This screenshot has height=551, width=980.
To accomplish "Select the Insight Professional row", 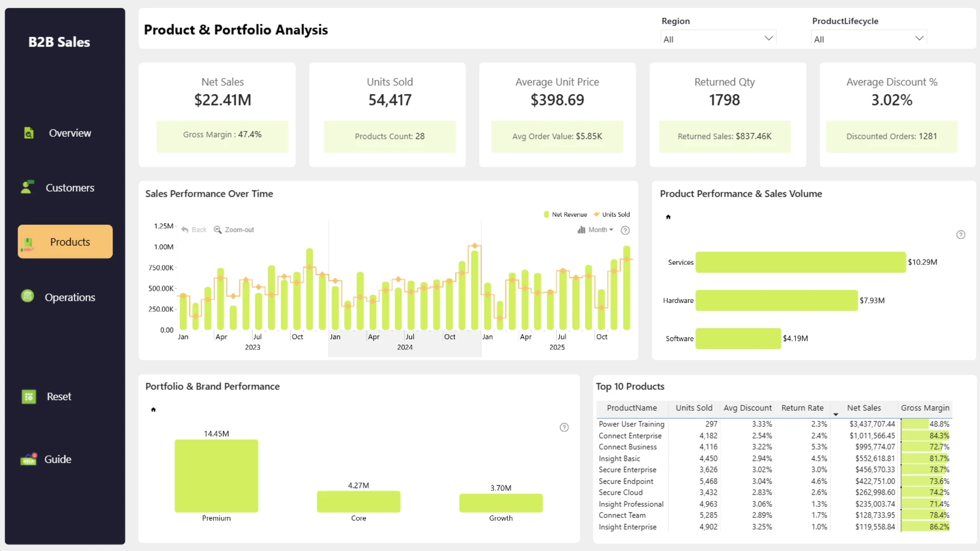I will pos(774,504).
